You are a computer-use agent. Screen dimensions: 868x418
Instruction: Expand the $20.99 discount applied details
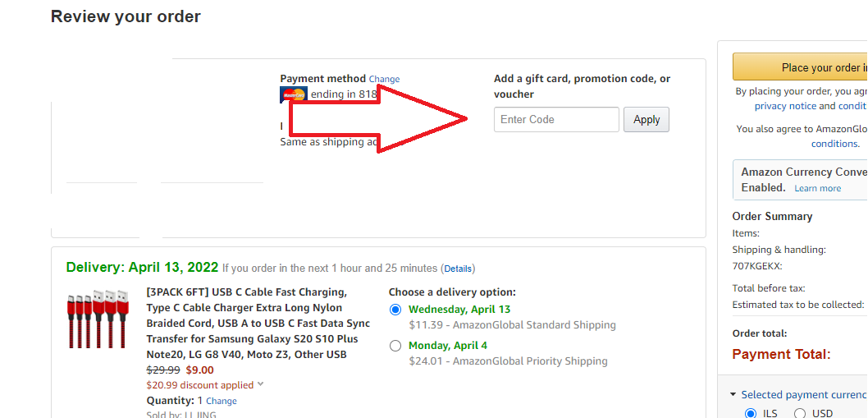pyautogui.click(x=261, y=384)
